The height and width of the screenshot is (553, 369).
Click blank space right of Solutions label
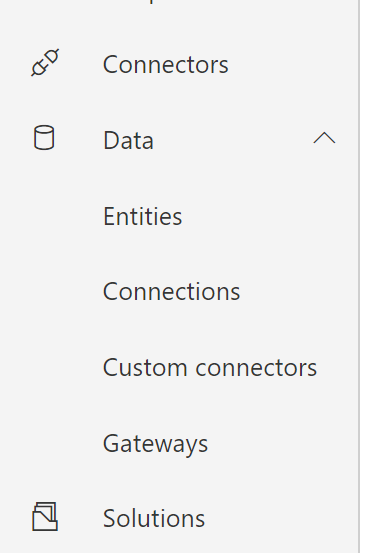pyautogui.click(x=280, y=518)
